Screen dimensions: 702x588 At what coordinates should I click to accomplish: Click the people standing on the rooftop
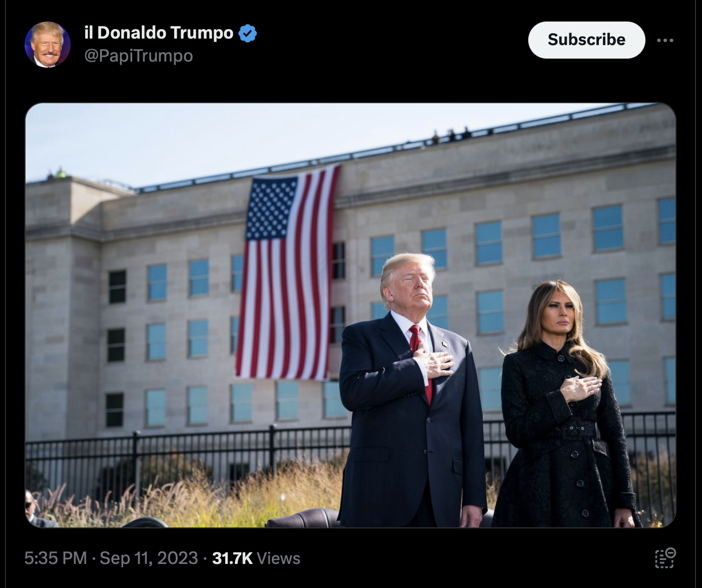pyautogui.click(x=451, y=135)
